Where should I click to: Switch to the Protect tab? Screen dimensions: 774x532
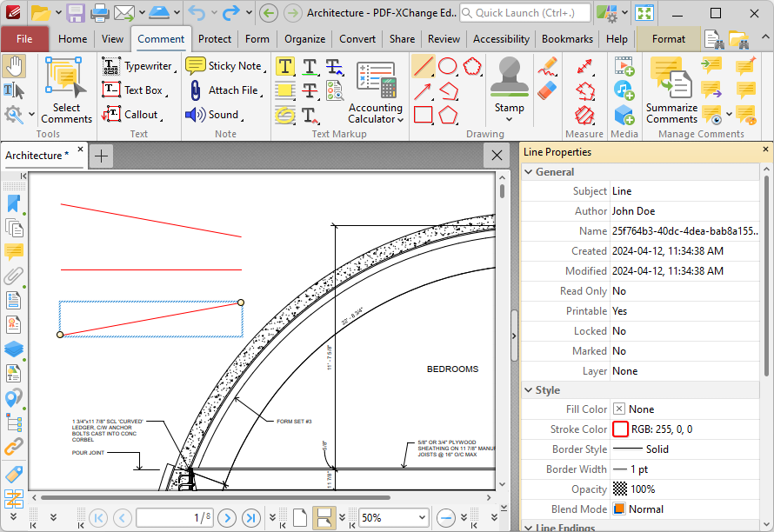pyautogui.click(x=215, y=39)
